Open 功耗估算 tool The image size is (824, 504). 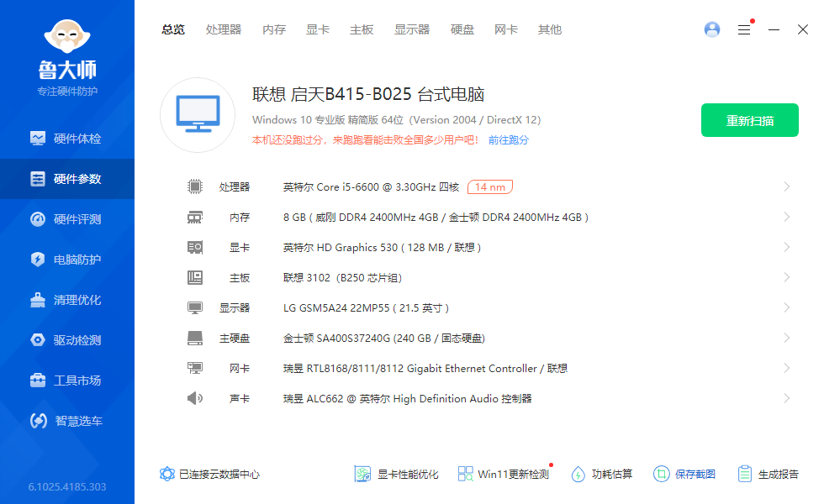pos(602,474)
